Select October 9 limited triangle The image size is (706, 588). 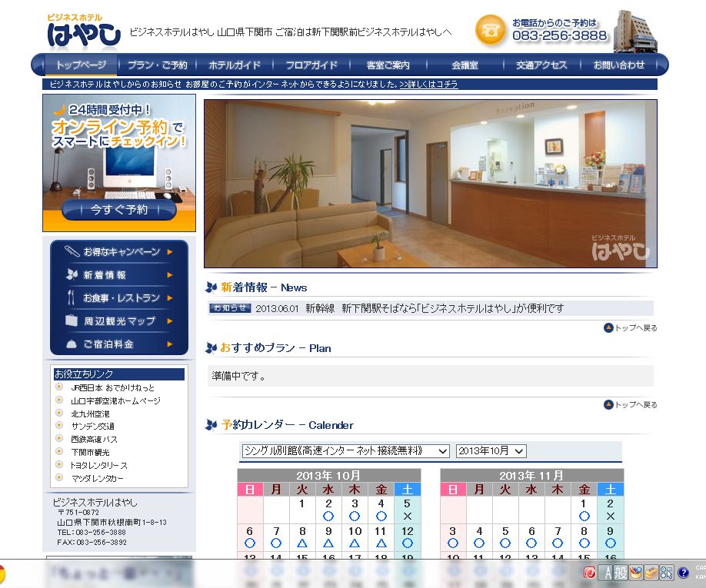tap(328, 543)
